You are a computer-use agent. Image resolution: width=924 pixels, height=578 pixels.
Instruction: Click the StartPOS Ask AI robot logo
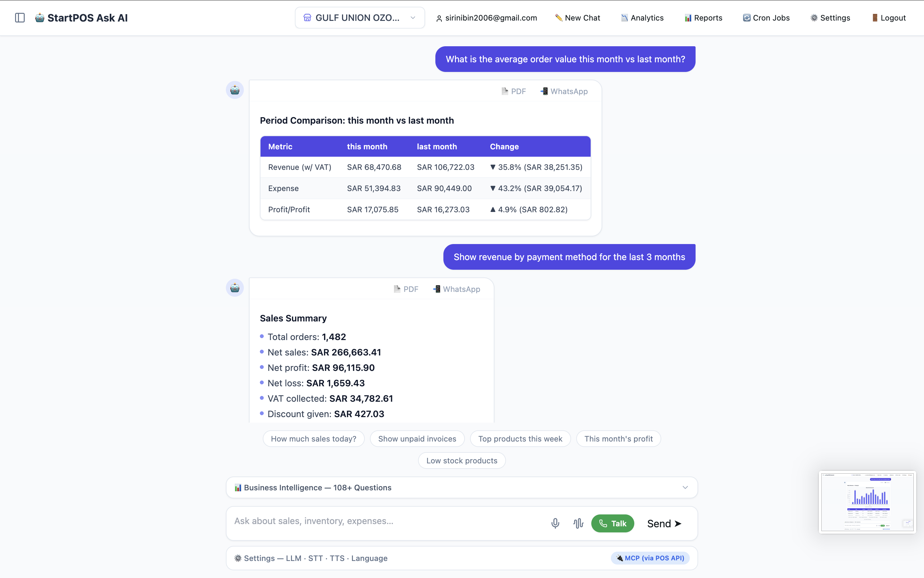tap(40, 18)
